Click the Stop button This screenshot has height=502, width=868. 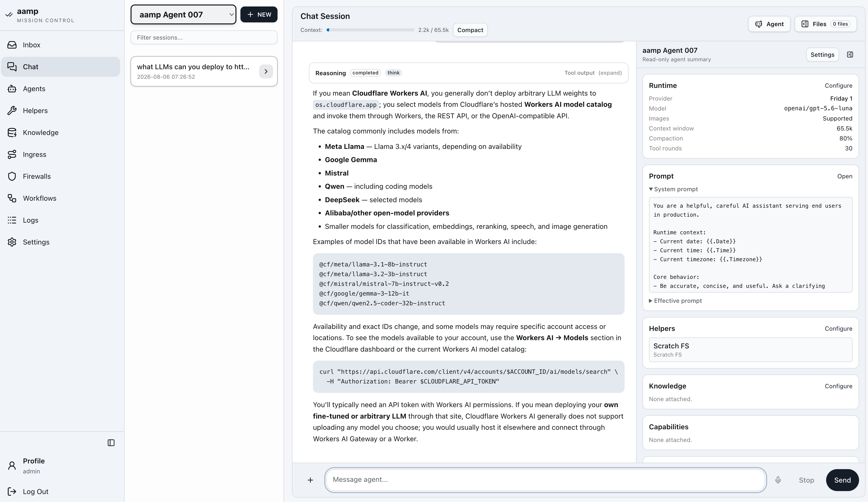pyautogui.click(x=806, y=480)
